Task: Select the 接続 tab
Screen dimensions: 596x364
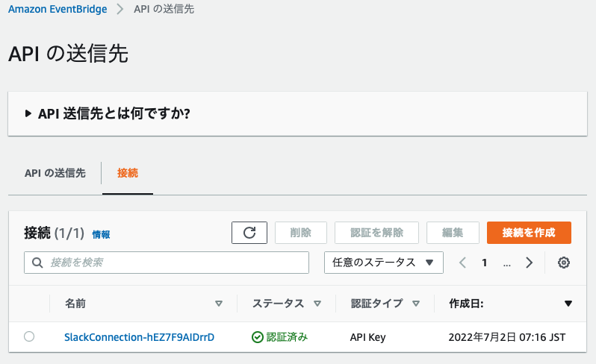Action: pyautogui.click(x=127, y=173)
